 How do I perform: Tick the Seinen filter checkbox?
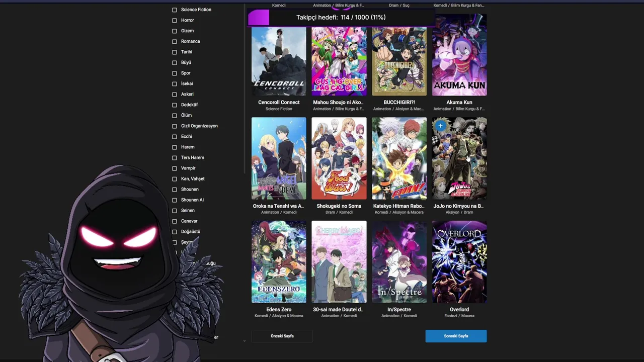175,210
